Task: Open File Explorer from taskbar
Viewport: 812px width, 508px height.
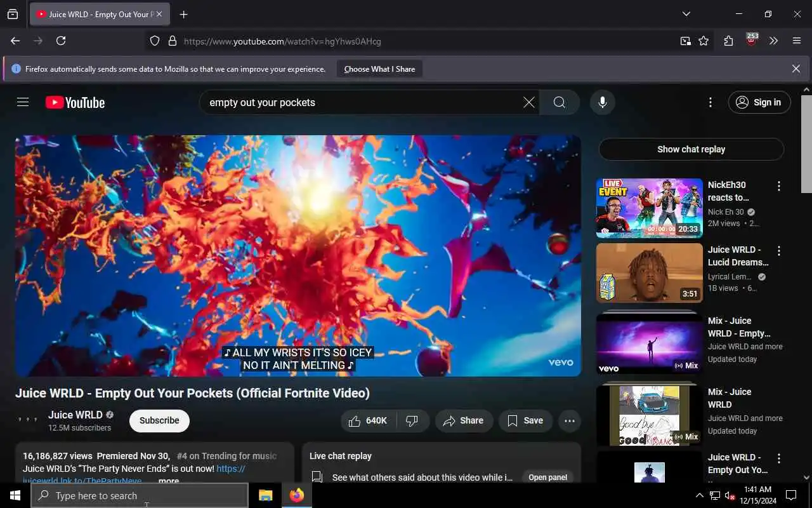Action: tap(266, 495)
